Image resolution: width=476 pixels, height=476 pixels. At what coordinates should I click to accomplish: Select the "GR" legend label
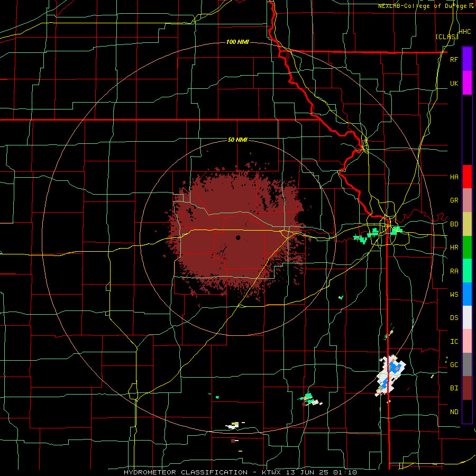point(454,200)
